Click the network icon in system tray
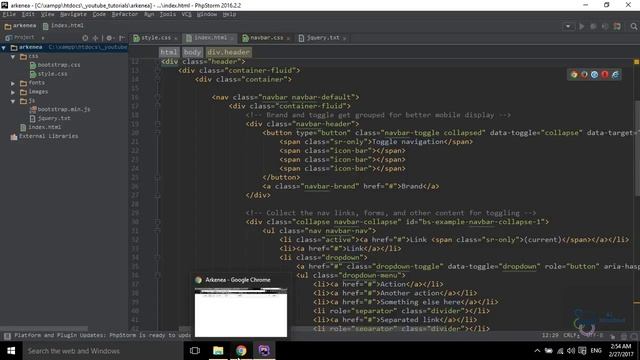The height and width of the screenshot is (360, 640). (x=560, y=351)
